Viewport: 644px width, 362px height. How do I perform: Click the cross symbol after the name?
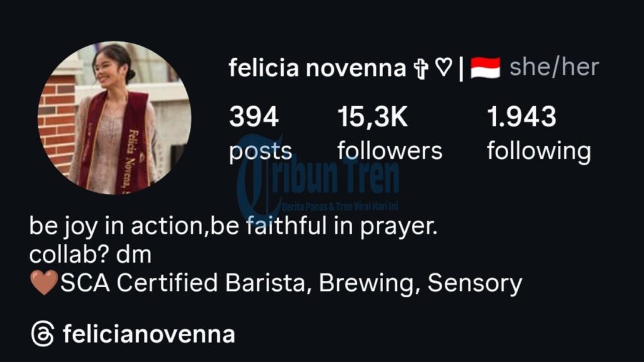[421, 68]
